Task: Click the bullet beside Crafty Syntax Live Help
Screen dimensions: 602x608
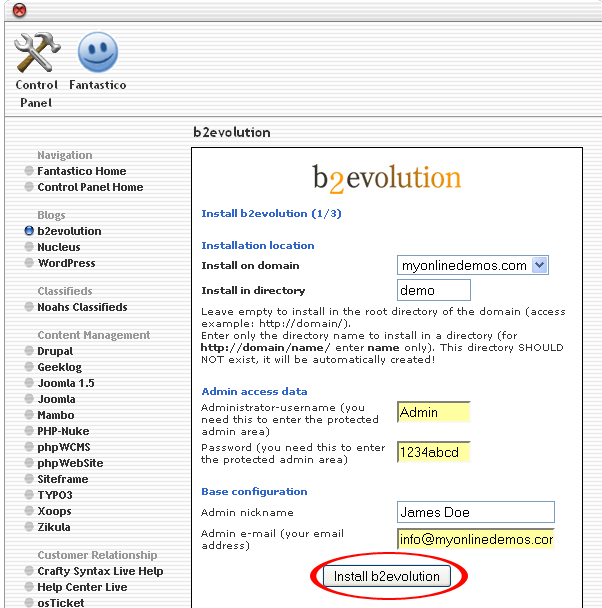Action: pos(29,571)
